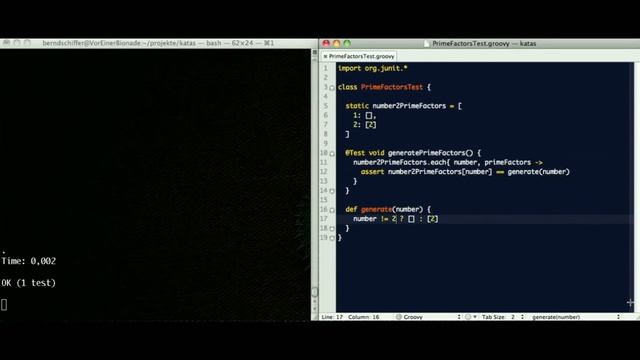Close the PrimeFactorsTest.groovy tab with its x
Viewport: 640px width, 360px height.
[x=325, y=56]
